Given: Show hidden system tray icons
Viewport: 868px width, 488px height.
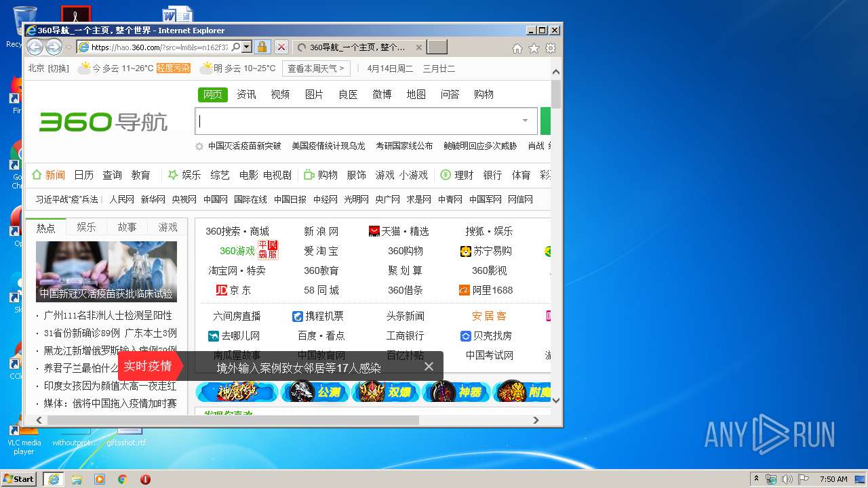Looking at the screenshot, I should [x=756, y=479].
